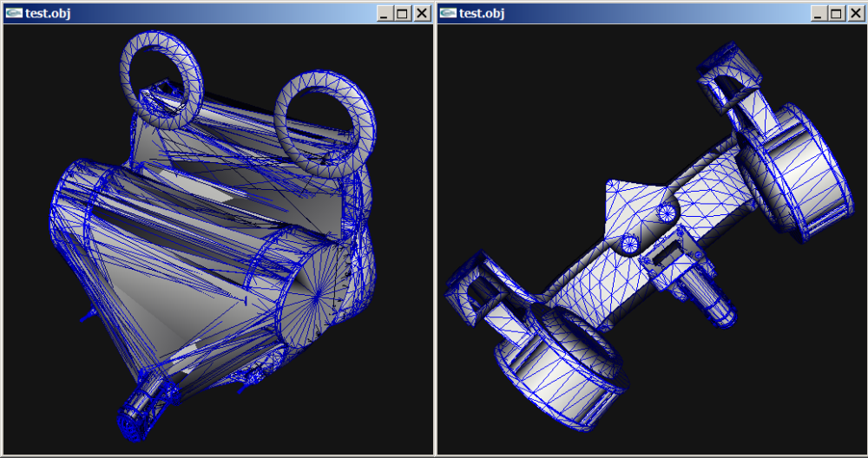
Task: Minimize the left test.obj window
Action: (x=385, y=13)
